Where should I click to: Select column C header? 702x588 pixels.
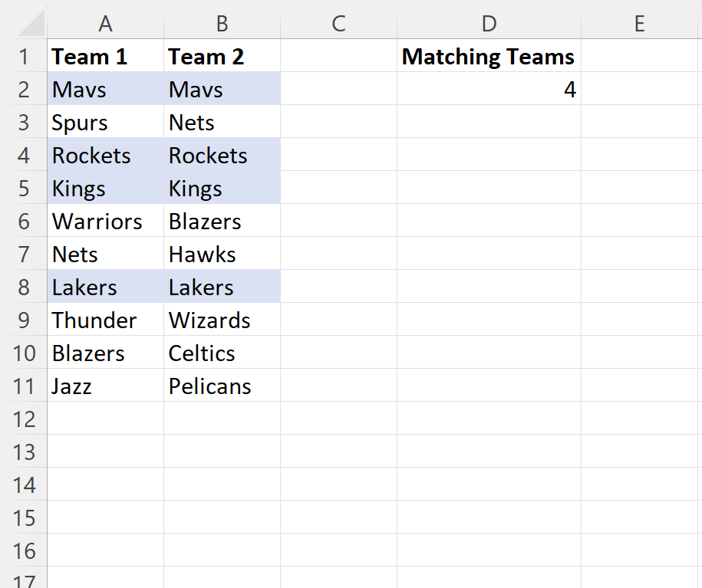click(x=338, y=23)
